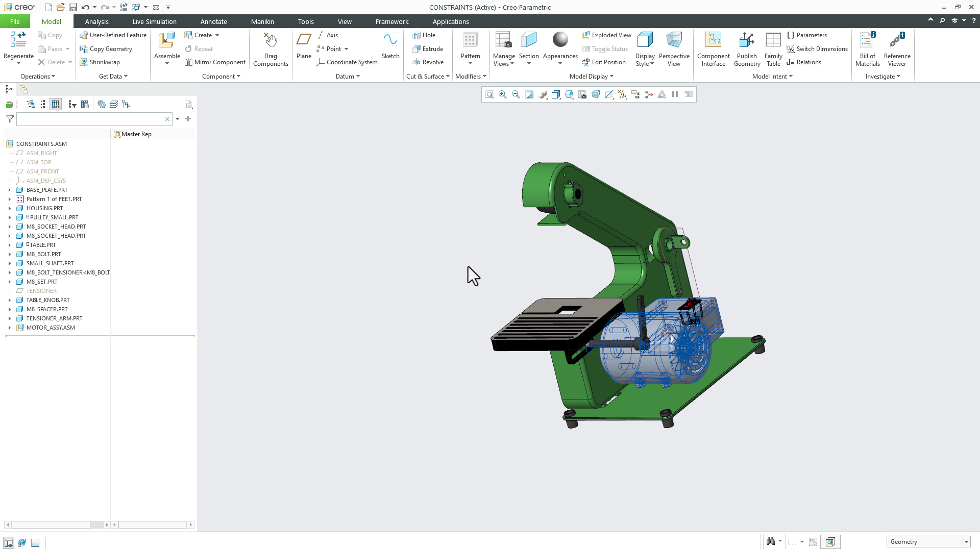Screen dimensions: 980x551
Task: Select the Revolve tool
Action: pos(429,62)
